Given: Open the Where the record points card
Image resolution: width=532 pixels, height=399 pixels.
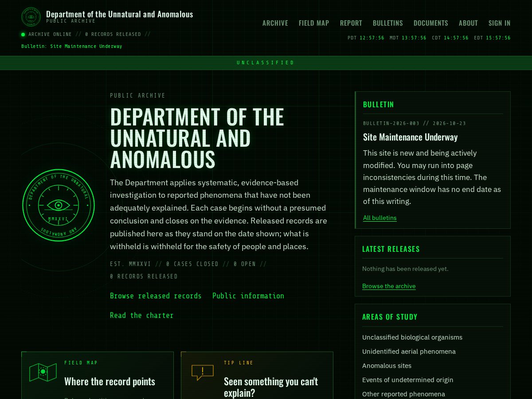Looking at the screenshot, I should (x=98, y=376).
